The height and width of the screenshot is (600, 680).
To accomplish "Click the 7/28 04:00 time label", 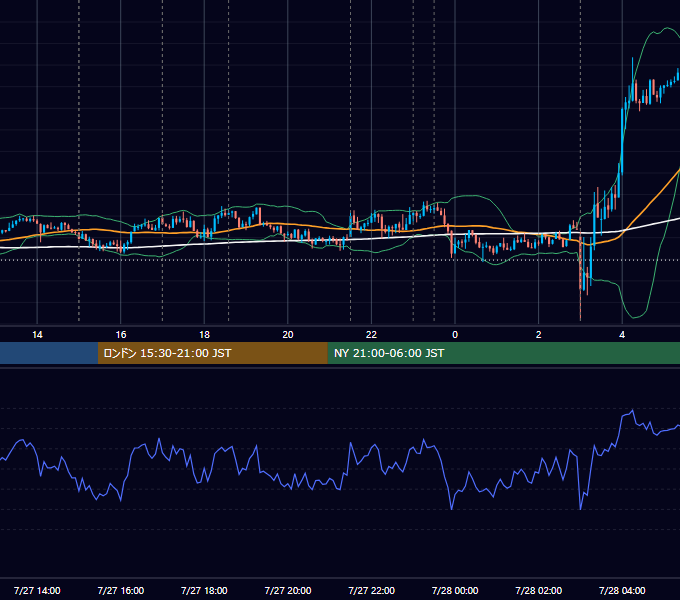I will (x=622, y=590).
